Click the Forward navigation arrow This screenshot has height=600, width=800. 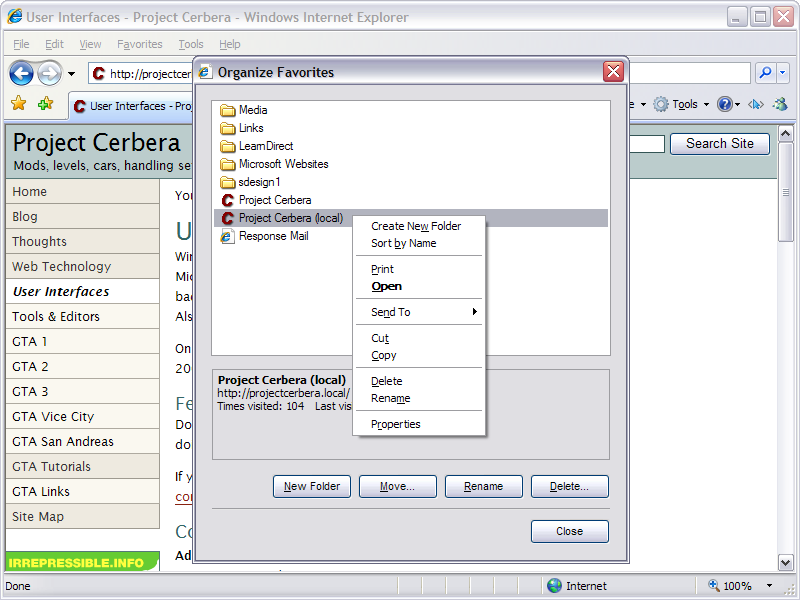(x=49, y=73)
